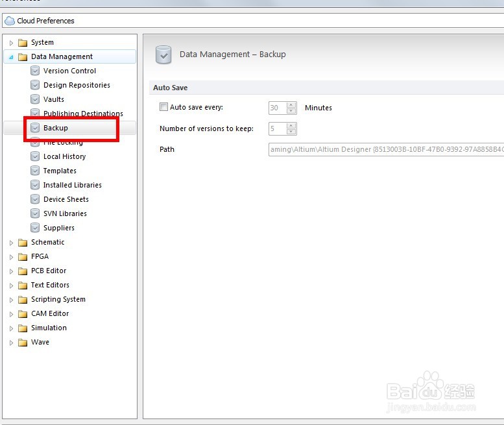Image resolution: width=504 pixels, height=425 pixels.
Task: Click the Data Management – Backup title
Action: pyautogui.click(x=232, y=54)
